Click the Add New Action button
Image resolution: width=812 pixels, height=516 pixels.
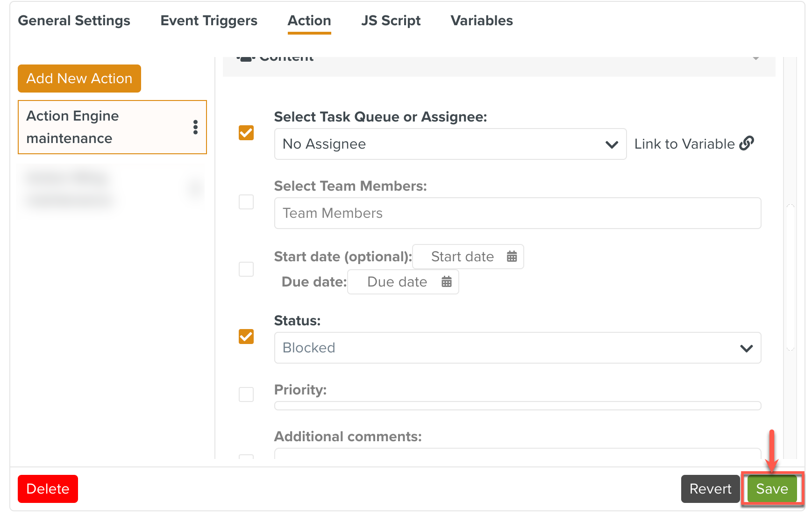tap(79, 79)
